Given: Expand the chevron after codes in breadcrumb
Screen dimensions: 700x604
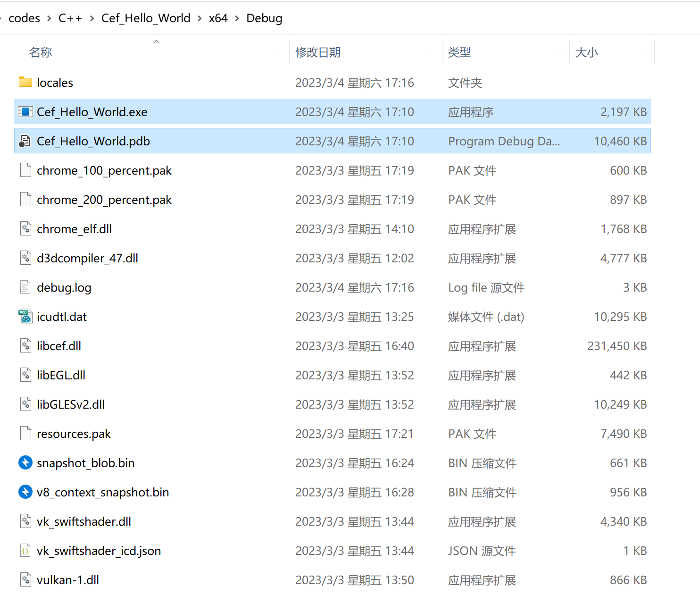Looking at the screenshot, I should coord(49,18).
